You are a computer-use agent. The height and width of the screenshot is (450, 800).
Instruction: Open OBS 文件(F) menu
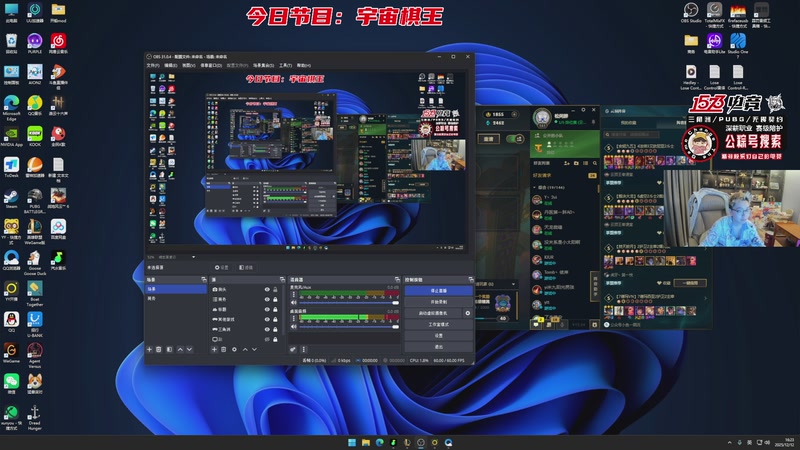[x=153, y=65]
